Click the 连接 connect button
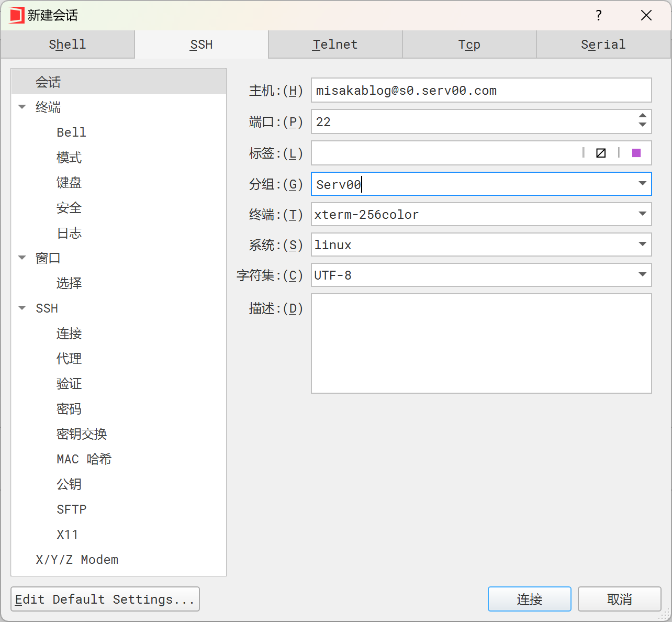The image size is (672, 622). pyautogui.click(x=529, y=599)
